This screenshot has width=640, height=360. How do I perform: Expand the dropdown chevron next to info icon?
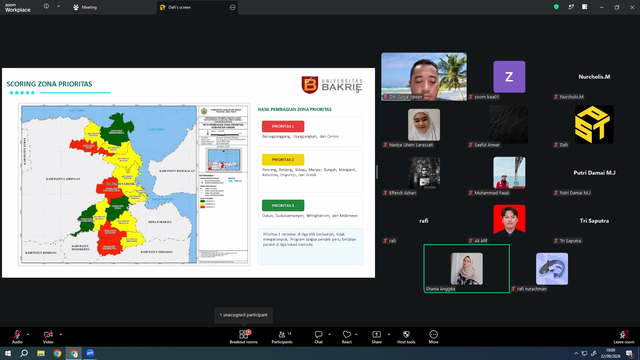tap(58, 7)
